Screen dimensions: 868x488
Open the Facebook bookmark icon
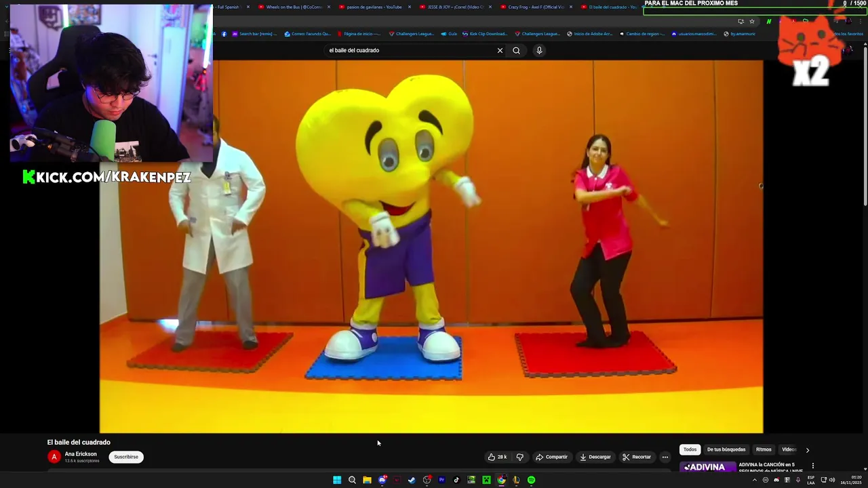point(224,34)
